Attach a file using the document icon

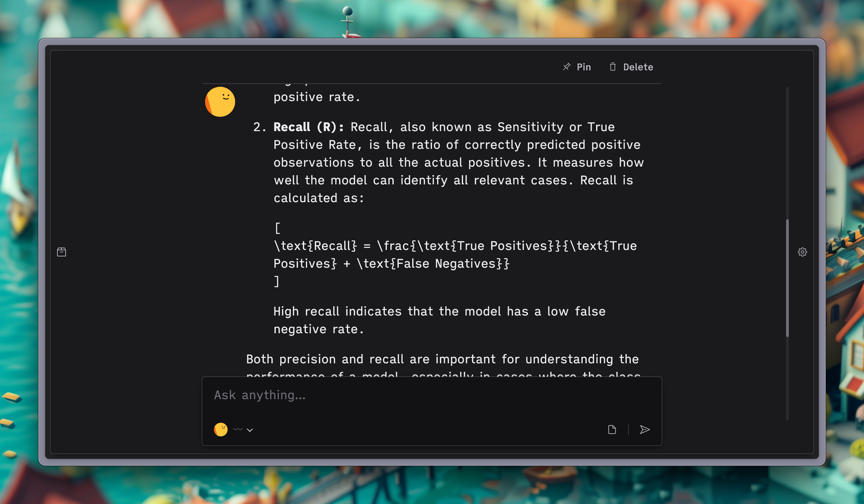(612, 430)
